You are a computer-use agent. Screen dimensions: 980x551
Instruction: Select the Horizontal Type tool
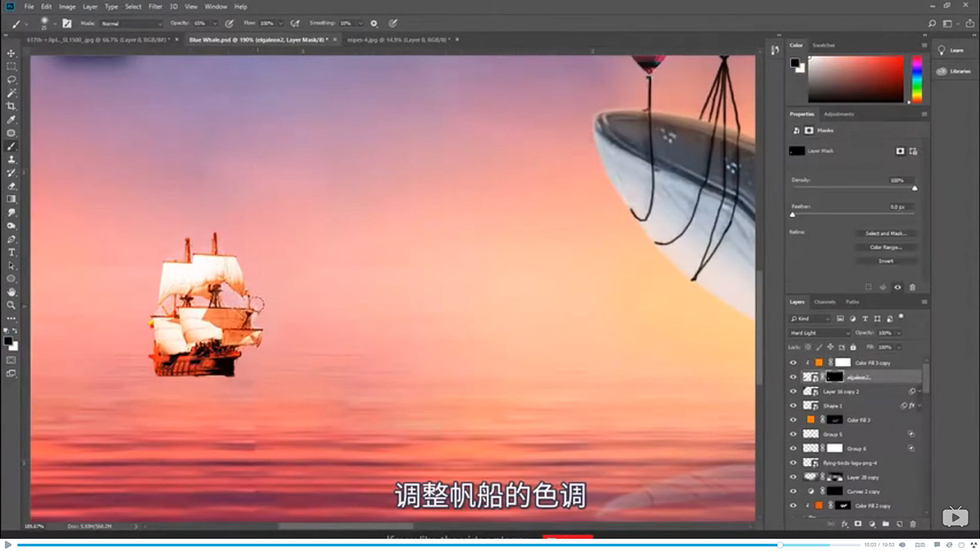pos(11,251)
